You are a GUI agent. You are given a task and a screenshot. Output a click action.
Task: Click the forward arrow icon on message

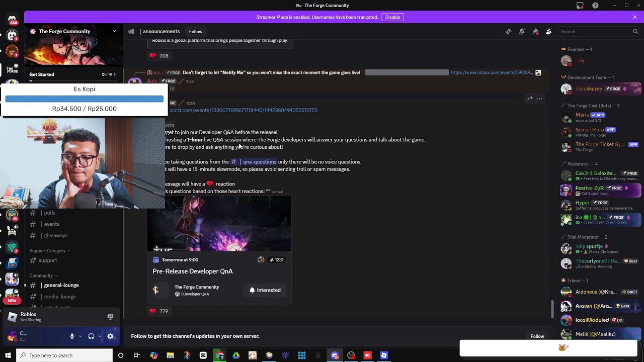530,99
